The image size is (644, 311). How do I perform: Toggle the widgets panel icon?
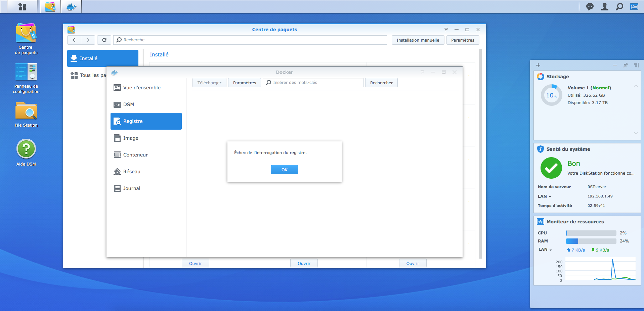(x=634, y=7)
